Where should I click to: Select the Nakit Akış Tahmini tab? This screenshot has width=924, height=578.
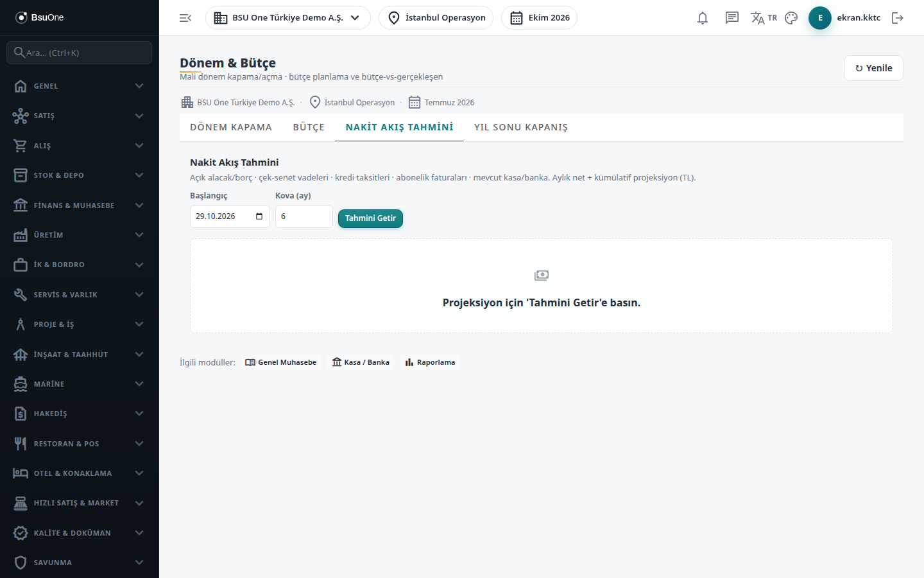(x=399, y=127)
